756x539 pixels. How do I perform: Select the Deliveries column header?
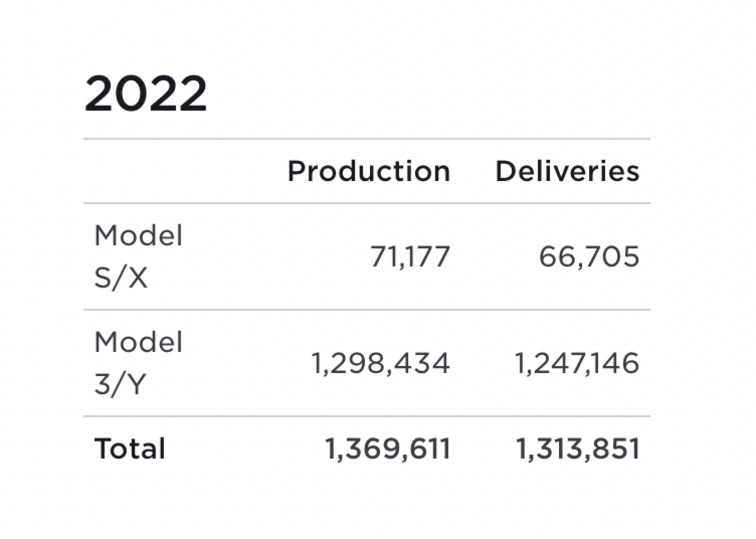[x=567, y=172]
